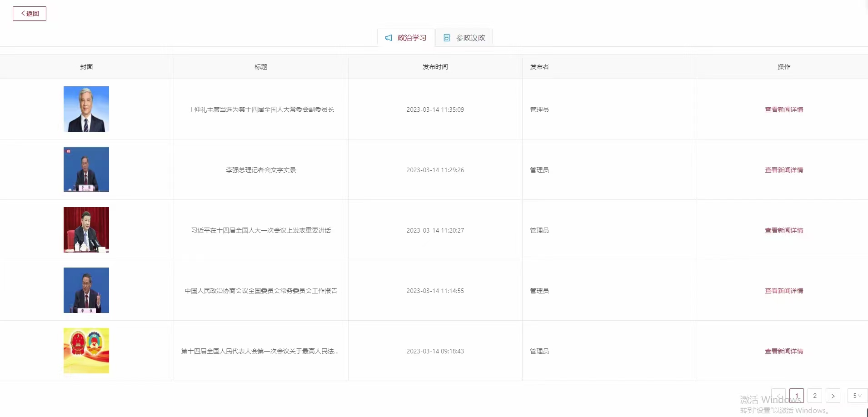
Task: Open 查看新闻详情 for 李强总理记者会文字实录
Action: (x=784, y=170)
